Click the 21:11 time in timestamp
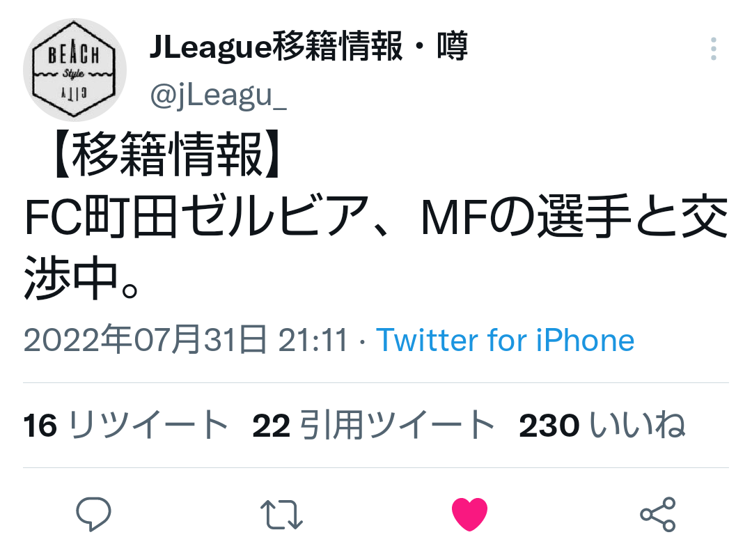The image size is (752, 560). pyautogui.click(x=313, y=340)
